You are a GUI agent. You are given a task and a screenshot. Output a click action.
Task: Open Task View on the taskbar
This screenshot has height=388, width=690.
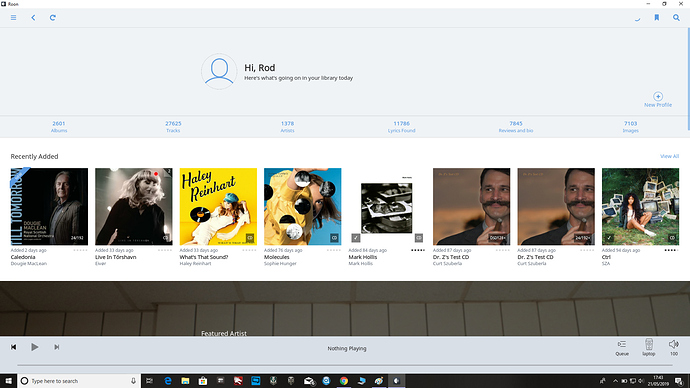(x=150, y=381)
